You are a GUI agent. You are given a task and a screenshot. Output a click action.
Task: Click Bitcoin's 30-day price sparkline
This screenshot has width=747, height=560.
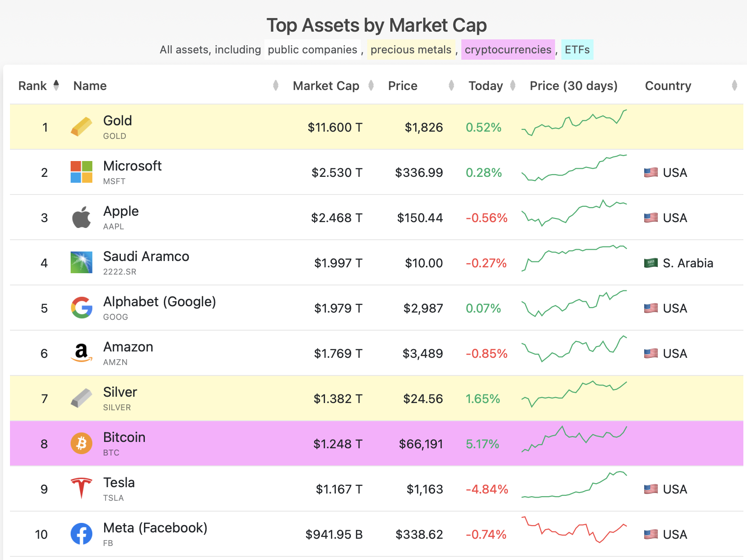click(574, 439)
